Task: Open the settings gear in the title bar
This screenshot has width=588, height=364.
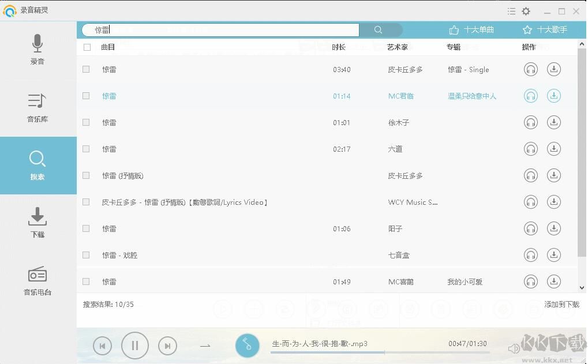Action: [x=526, y=10]
